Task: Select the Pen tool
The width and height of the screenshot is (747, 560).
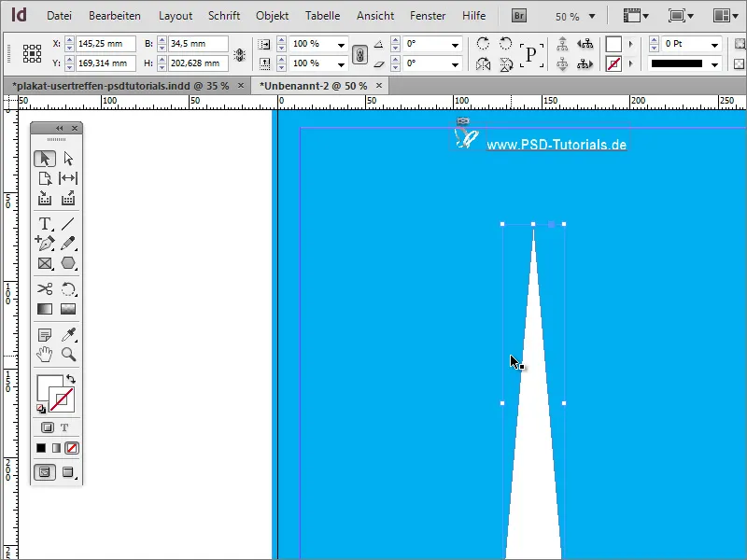Action: pyautogui.click(x=44, y=243)
